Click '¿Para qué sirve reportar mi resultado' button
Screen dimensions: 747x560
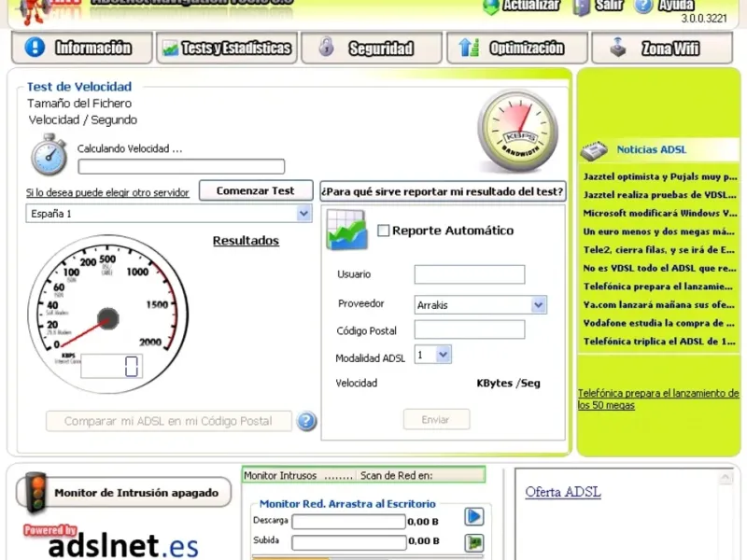tap(443, 191)
